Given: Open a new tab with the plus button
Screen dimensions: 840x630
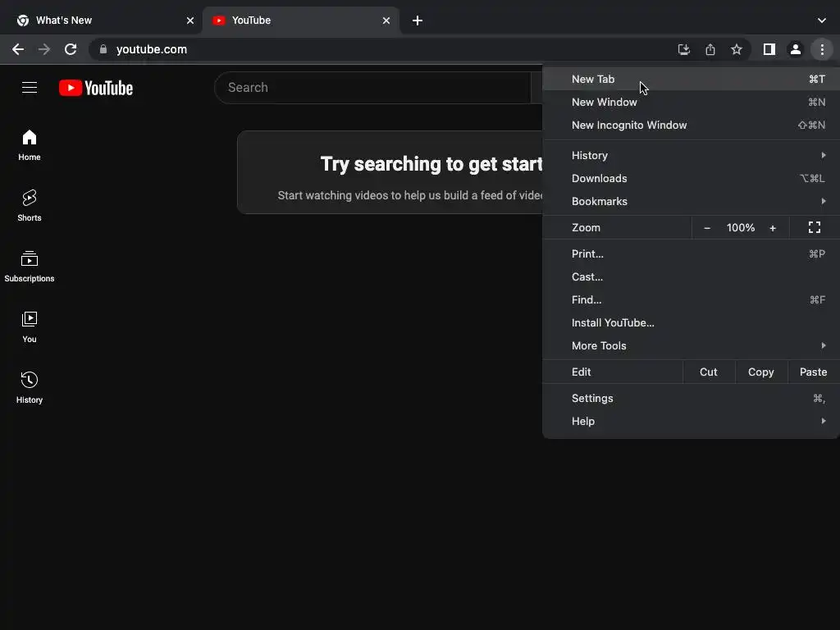Looking at the screenshot, I should tap(418, 21).
